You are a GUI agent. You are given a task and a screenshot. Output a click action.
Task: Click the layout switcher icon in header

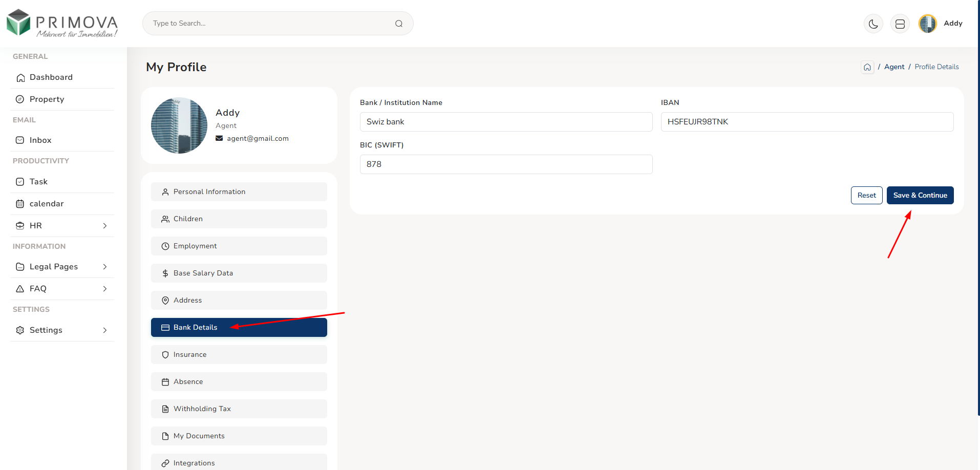tap(900, 24)
